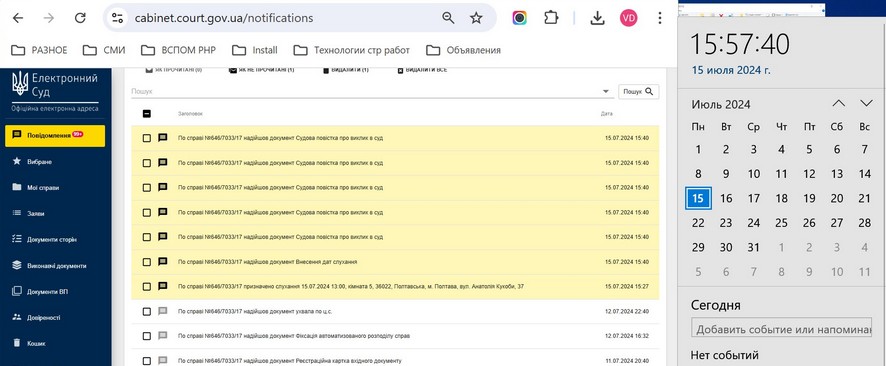Tick the checkbox for the 'Внесення дат слухання' notification

147,262
